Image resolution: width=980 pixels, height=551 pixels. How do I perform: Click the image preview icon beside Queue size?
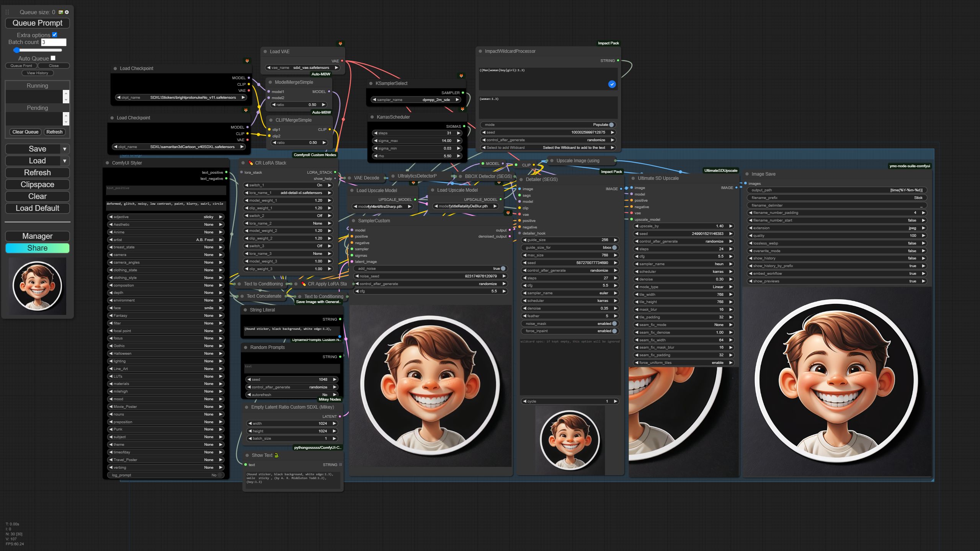coord(61,12)
